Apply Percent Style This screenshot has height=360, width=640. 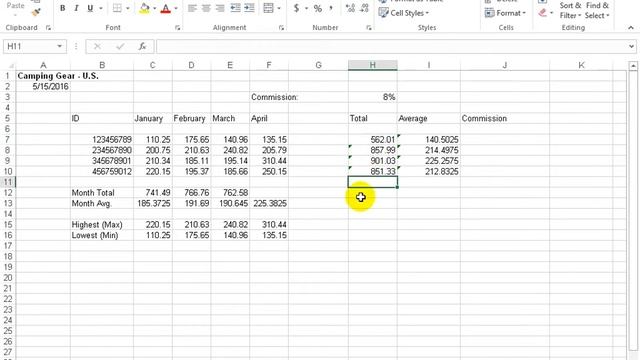(x=318, y=8)
